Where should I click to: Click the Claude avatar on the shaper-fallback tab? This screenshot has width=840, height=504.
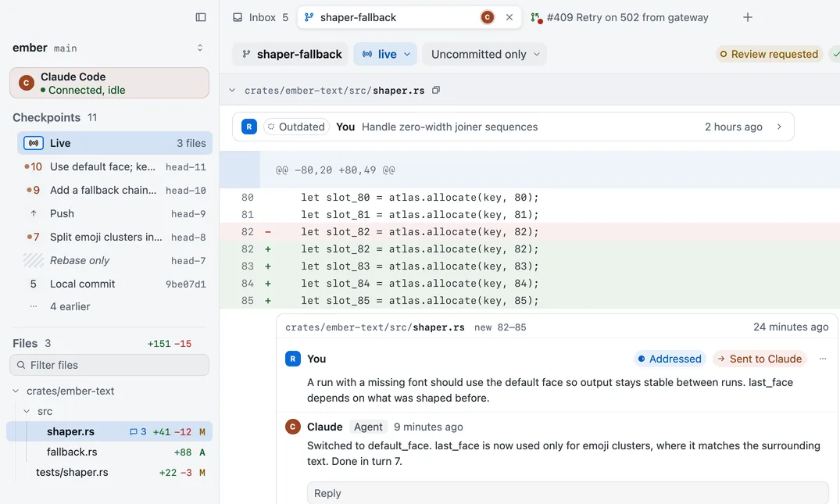[x=487, y=17]
